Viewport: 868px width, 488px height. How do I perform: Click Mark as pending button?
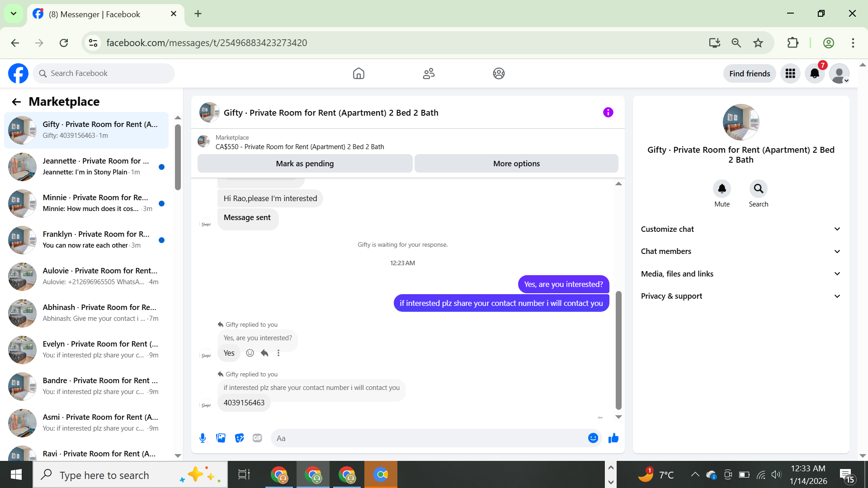pos(305,164)
